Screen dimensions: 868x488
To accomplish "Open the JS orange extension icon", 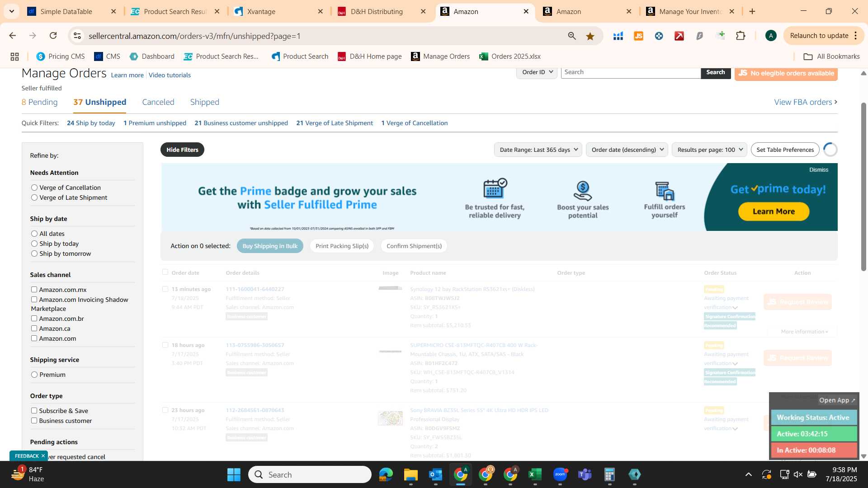I will coord(638,36).
